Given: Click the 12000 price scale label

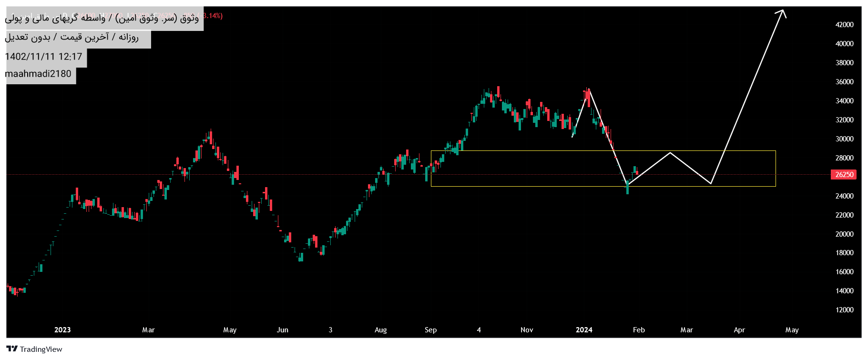Looking at the screenshot, I should pos(844,310).
